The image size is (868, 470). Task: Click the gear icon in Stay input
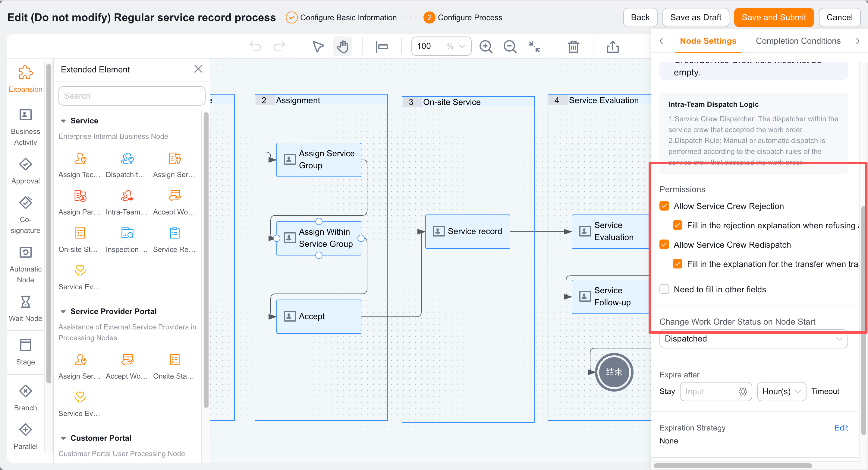pyautogui.click(x=742, y=391)
